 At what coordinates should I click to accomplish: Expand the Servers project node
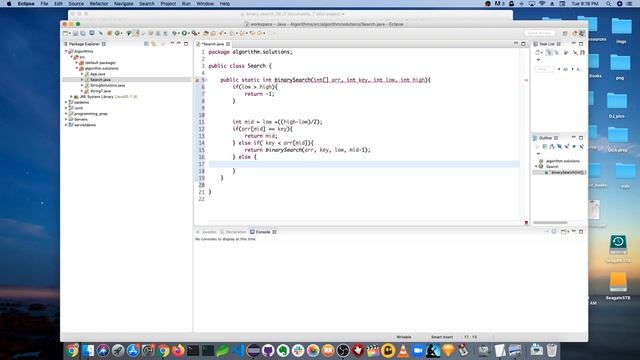tap(67, 120)
